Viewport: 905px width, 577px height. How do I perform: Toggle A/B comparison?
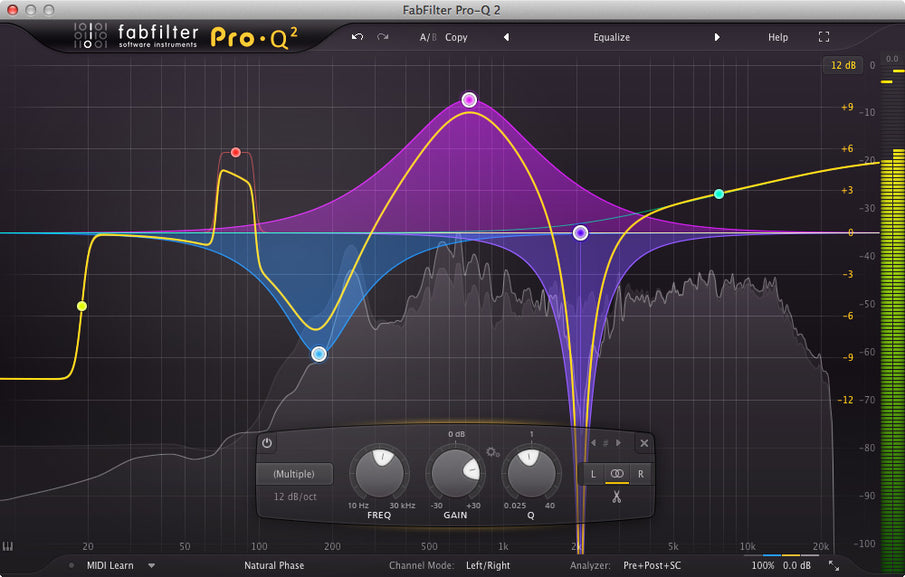(x=428, y=37)
